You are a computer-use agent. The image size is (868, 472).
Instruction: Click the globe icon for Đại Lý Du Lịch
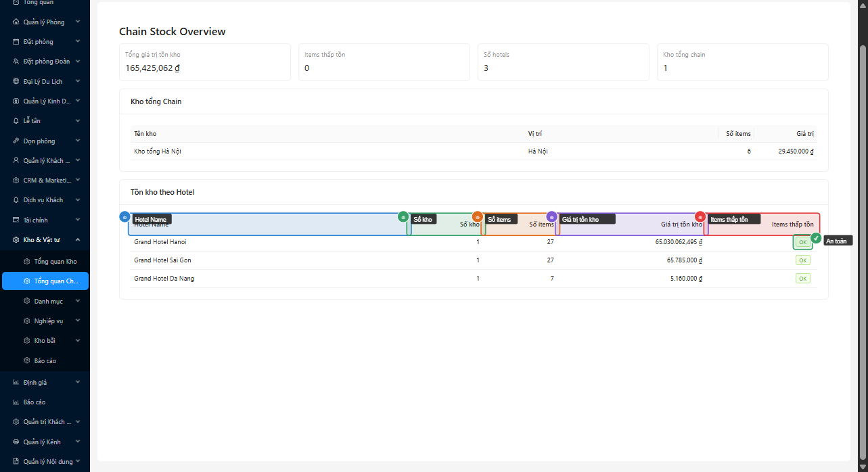coord(16,82)
